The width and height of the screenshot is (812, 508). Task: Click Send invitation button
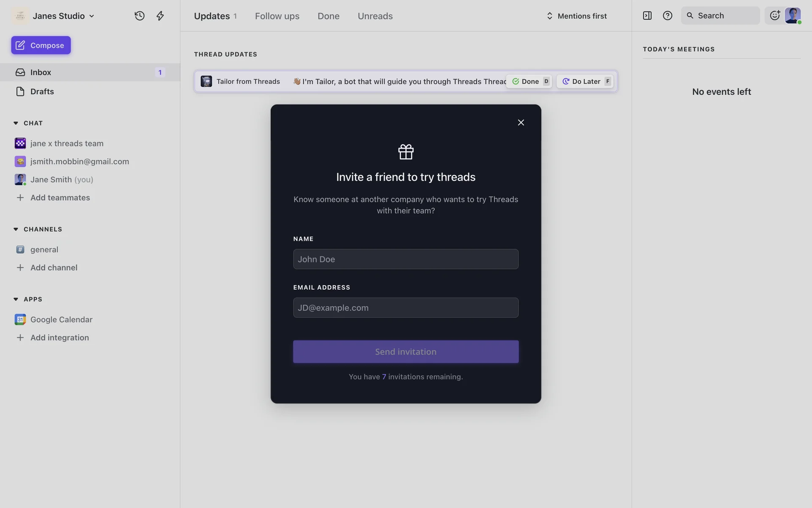[x=406, y=352]
